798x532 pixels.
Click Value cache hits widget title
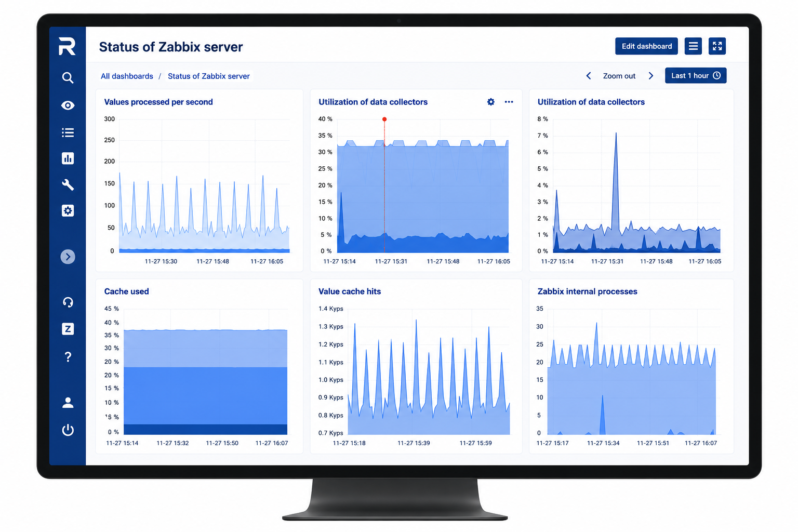(350, 291)
